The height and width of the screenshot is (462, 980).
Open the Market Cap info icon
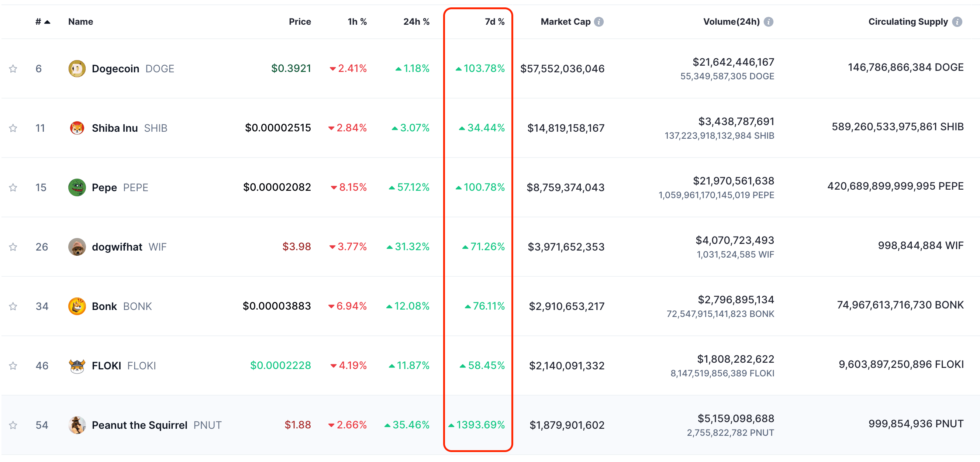[x=599, y=22]
